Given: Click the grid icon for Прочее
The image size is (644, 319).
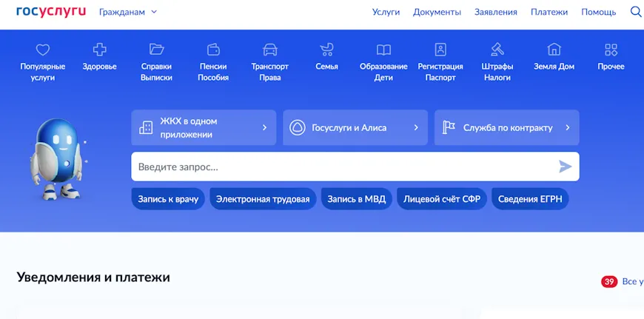Looking at the screenshot, I should pos(611,50).
